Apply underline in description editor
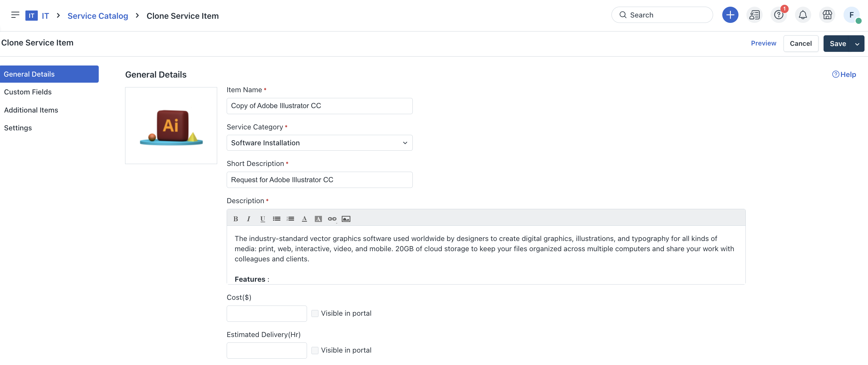Screen dimensions: 868x365 (x=263, y=219)
